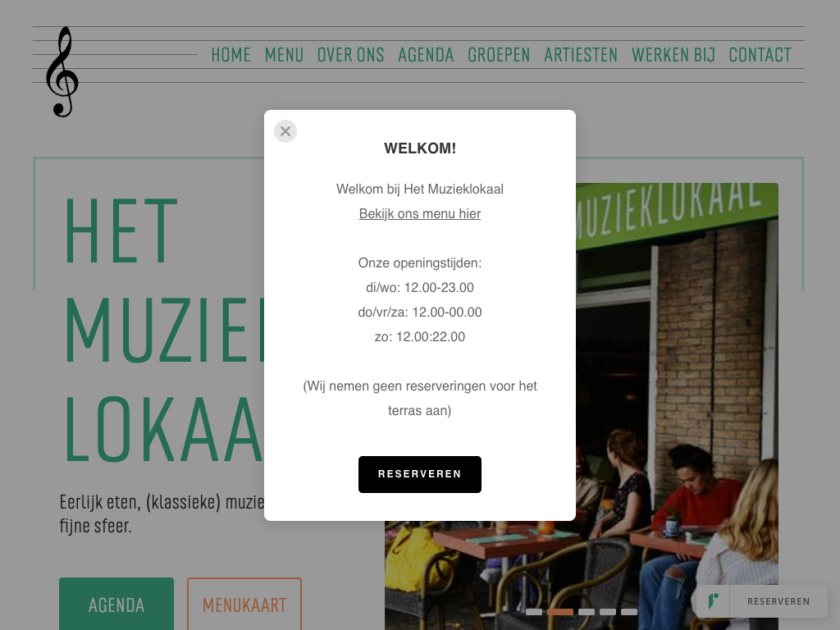The width and height of the screenshot is (840, 630).
Task: Click the treble clef logo
Action: coord(62,72)
